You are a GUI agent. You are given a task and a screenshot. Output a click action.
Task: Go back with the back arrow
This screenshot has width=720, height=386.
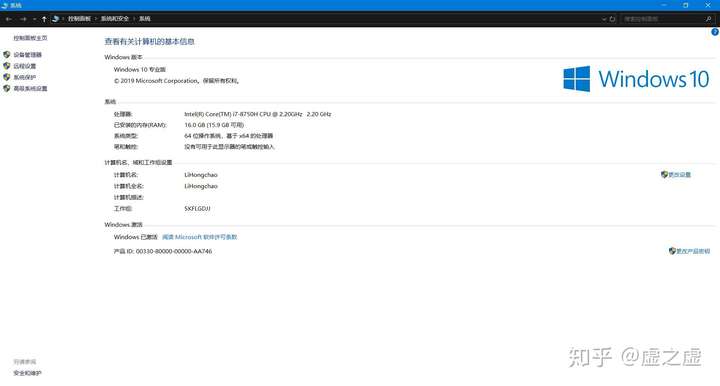(9, 19)
